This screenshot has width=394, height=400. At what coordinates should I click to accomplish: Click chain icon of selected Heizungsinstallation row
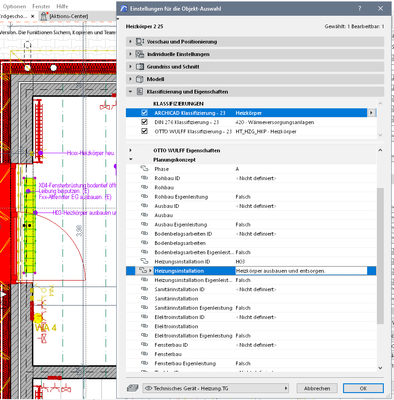[143, 271]
